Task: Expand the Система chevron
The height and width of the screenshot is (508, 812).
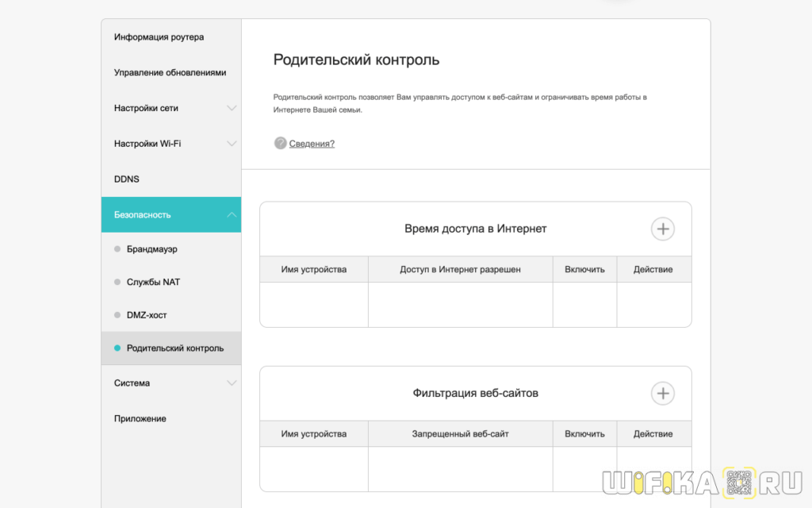Action: click(232, 383)
